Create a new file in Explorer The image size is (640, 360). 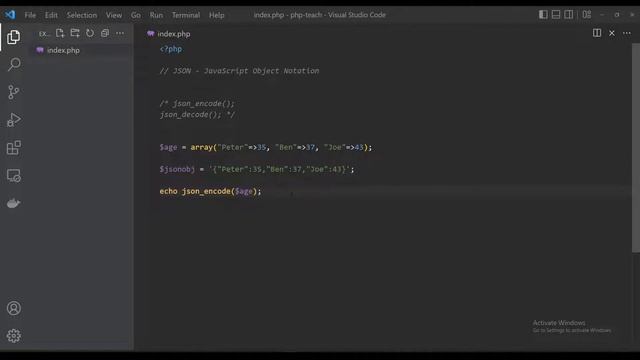[60, 33]
